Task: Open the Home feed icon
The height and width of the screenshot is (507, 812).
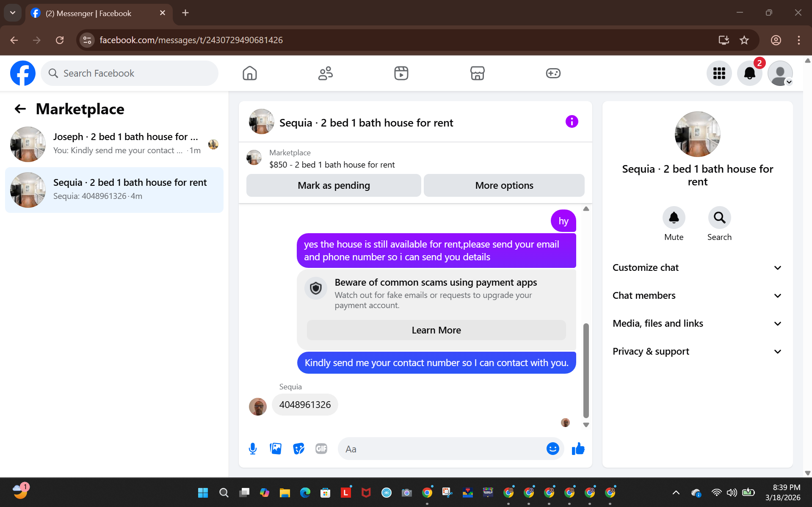Action: click(250, 73)
